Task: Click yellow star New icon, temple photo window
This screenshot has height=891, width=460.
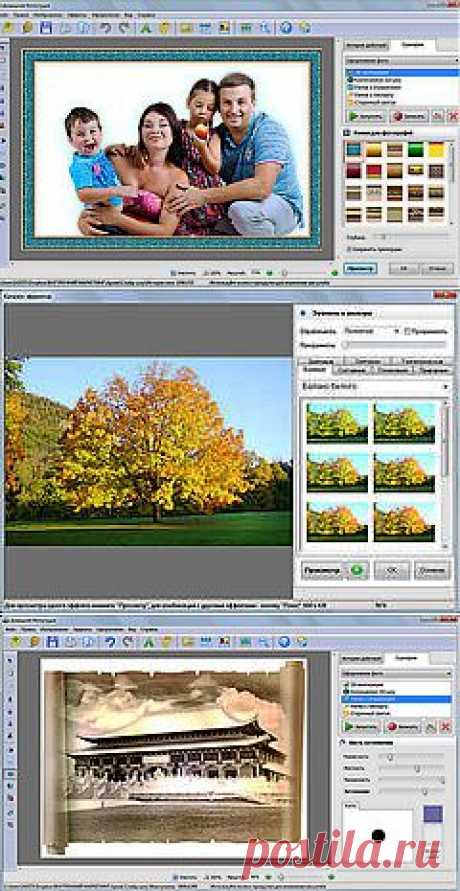Action: coord(14,642)
